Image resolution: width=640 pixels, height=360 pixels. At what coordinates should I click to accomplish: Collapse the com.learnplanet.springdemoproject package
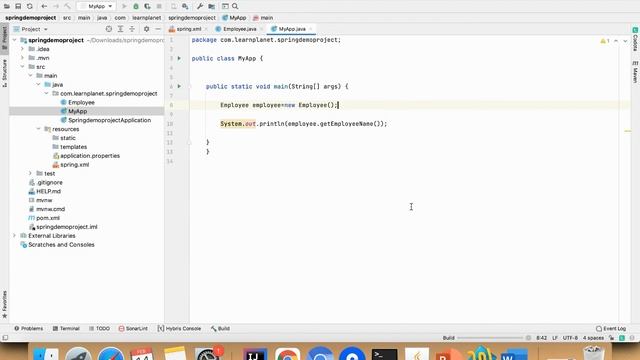47,93
